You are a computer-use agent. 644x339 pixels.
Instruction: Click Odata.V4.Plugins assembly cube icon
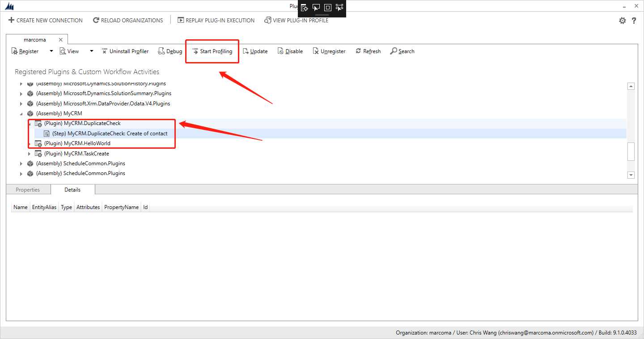click(30, 104)
